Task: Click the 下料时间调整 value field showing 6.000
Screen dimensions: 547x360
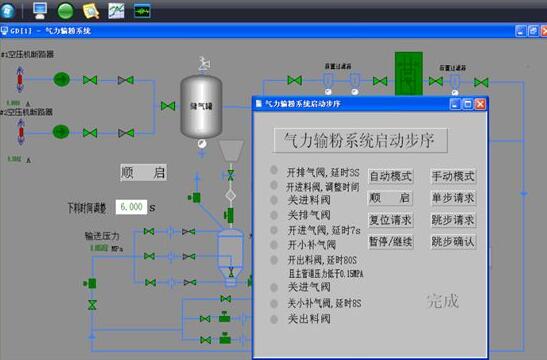Action: (x=131, y=207)
